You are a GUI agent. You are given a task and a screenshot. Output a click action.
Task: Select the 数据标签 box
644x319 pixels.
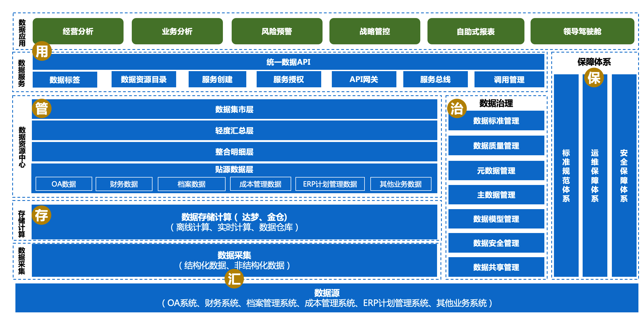(65, 79)
